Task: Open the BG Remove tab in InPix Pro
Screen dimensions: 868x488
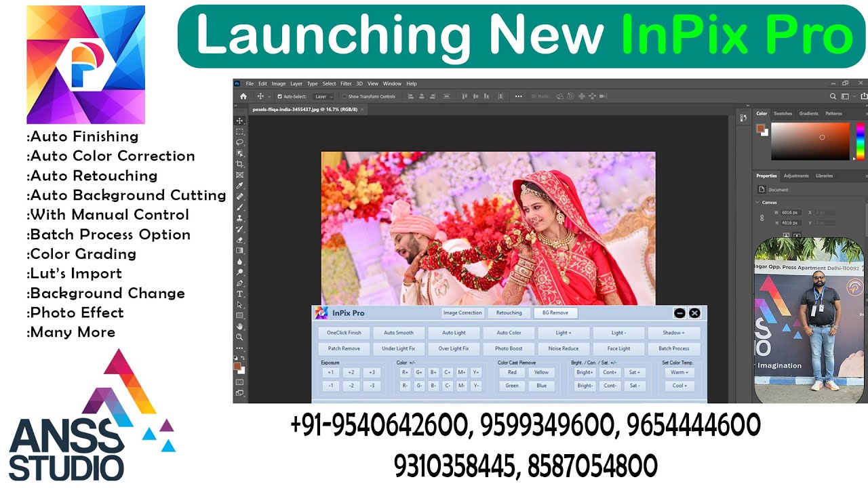Action: tap(555, 312)
